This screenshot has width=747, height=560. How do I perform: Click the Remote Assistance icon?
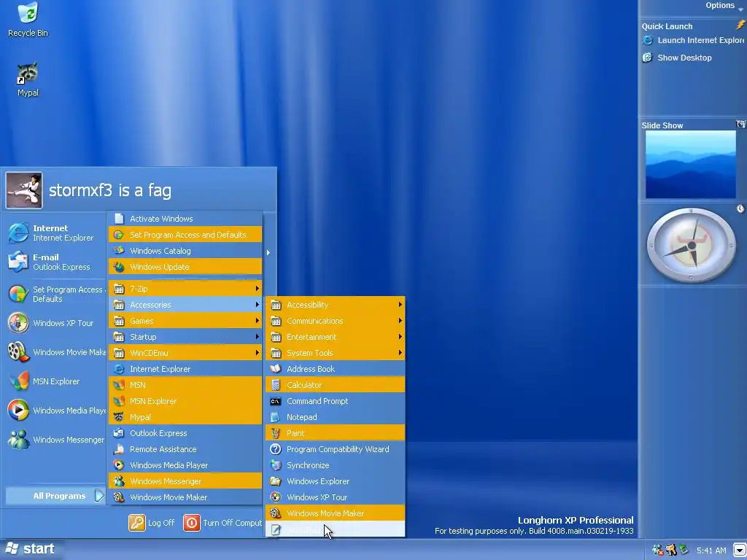click(119, 449)
